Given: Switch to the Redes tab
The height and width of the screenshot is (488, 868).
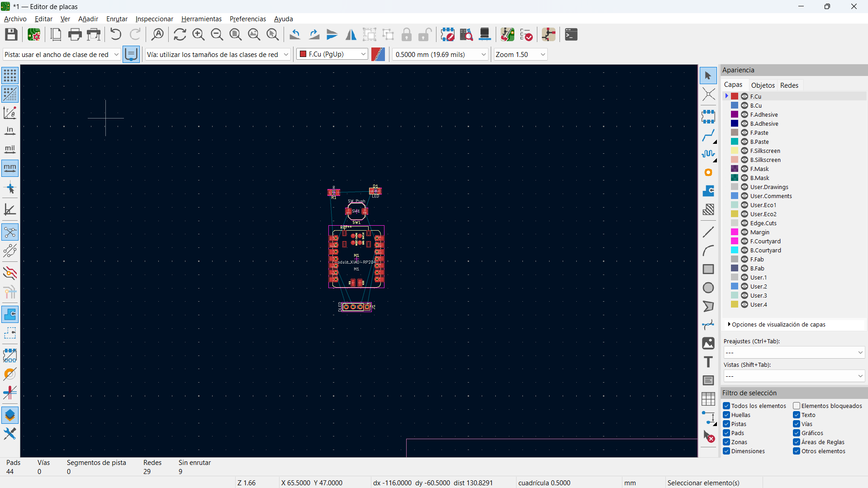Looking at the screenshot, I should click(789, 85).
